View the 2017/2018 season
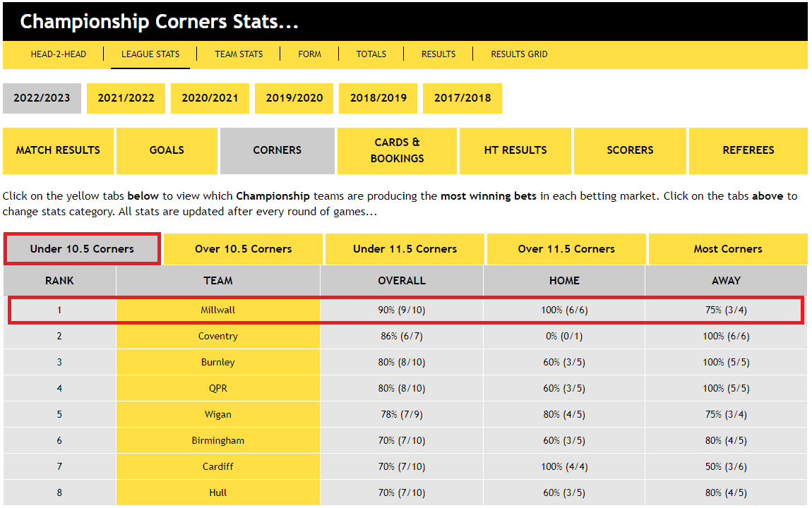 (462, 98)
